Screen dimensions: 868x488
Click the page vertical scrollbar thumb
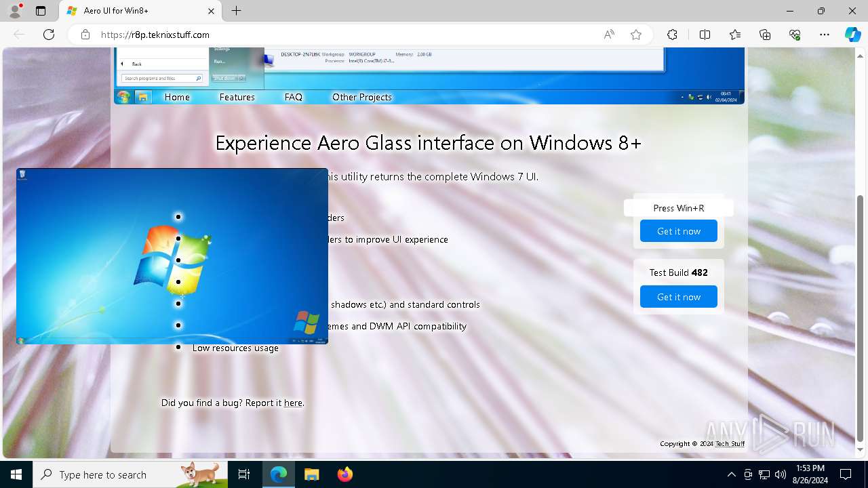[x=861, y=319]
